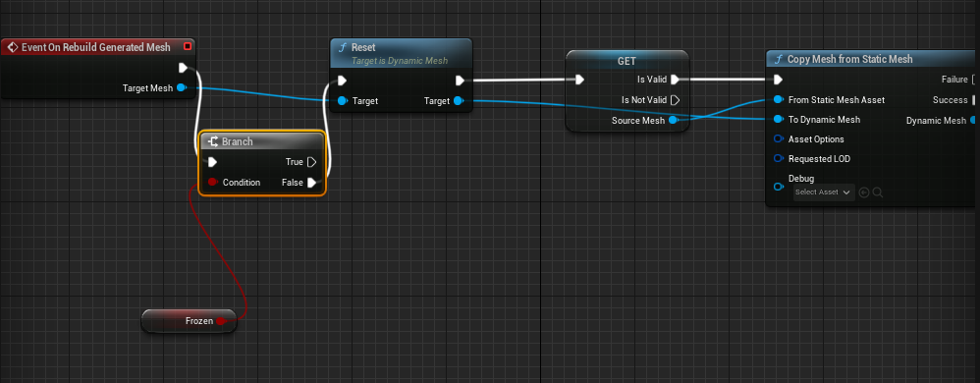
Task: Click the Branch Condition input pin
Action: [x=212, y=183]
